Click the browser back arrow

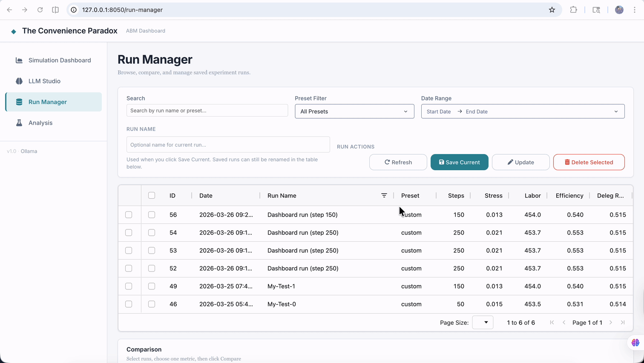click(x=9, y=10)
